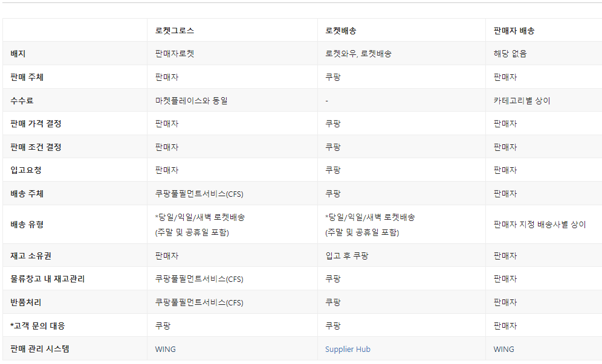602x364 pixels.
Task: Select the *고객 문의 대응 row label
Action: click(x=37, y=325)
